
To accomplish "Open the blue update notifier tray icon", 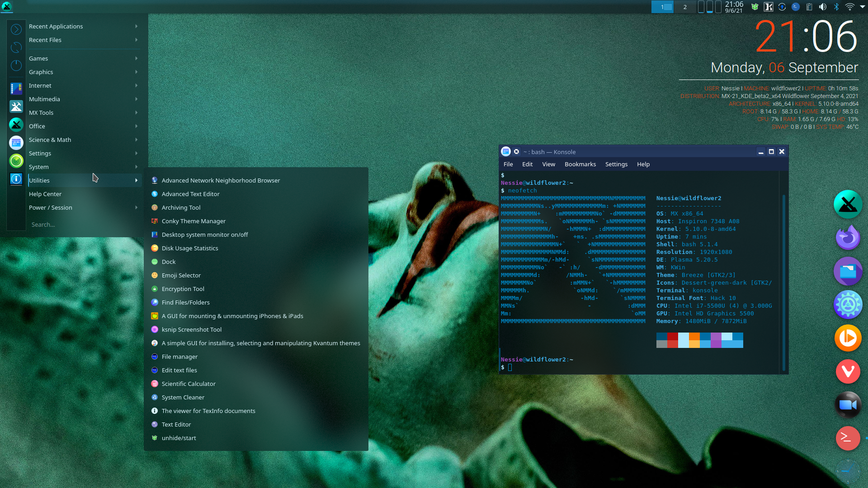I will 782,7.
